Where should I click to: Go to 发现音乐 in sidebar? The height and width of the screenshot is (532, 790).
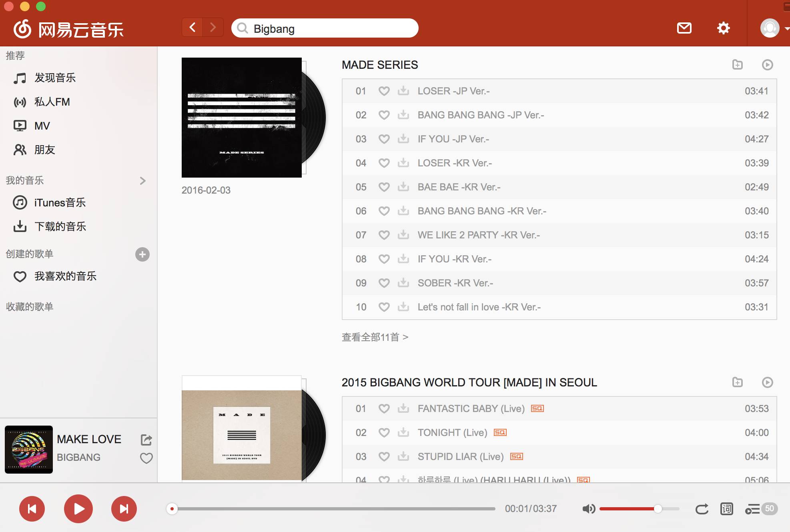pos(55,78)
